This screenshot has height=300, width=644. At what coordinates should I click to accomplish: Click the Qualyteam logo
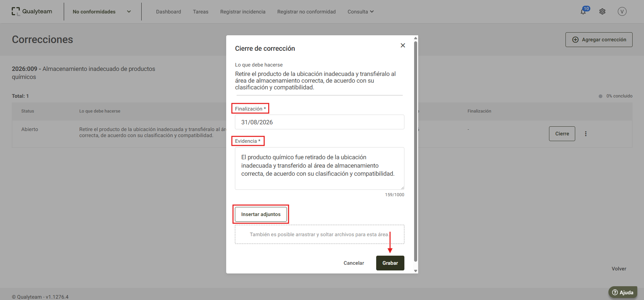[x=32, y=11]
